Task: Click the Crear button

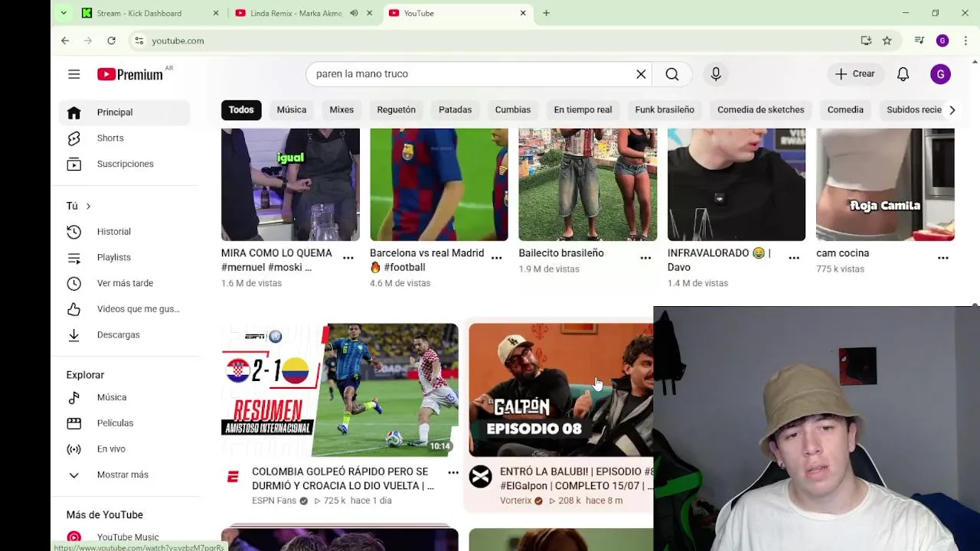Action: tap(855, 74)
